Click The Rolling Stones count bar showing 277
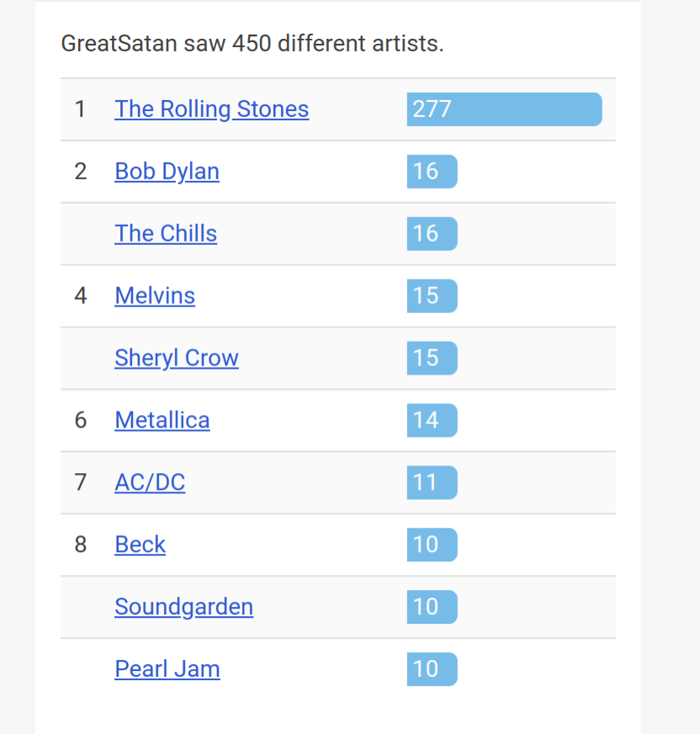700x734 pixels. pos(504,109)
